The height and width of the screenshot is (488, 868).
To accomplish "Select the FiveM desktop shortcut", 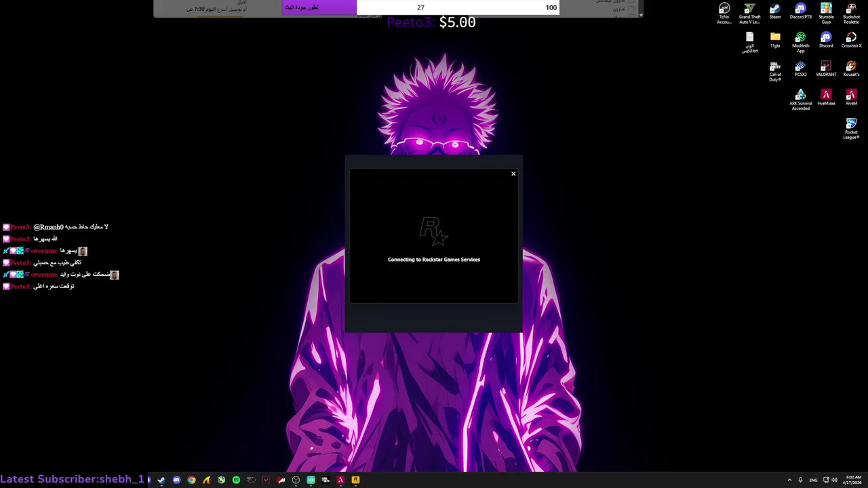I will (x=851, y=98).
